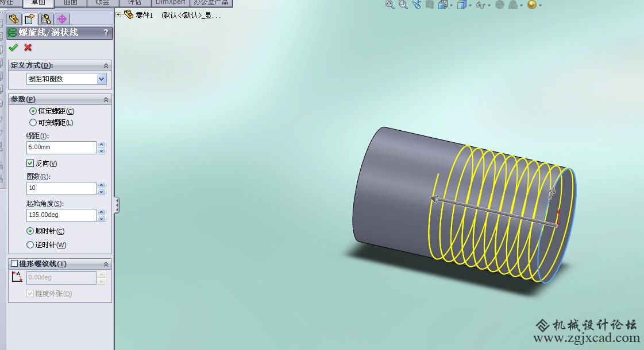Switch to the 草图 sketch tab
The height and width of the screenshot is (350, 644).
[x=38, y=3]
